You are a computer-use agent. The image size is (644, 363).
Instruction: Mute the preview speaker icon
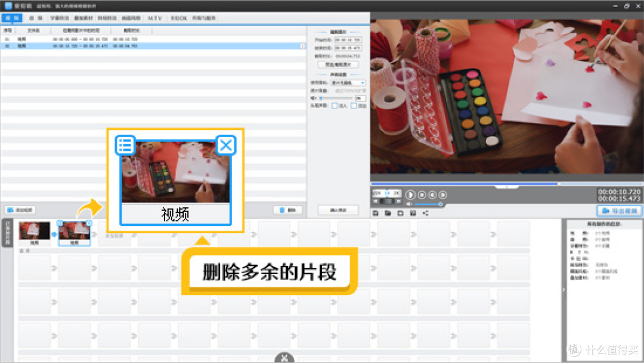point(408,204)
